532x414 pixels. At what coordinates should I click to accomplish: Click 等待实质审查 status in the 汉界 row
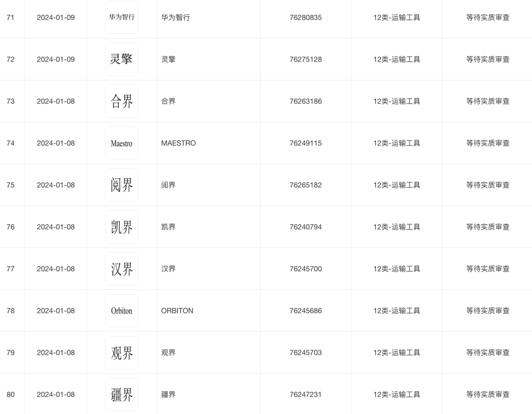[488, 269]
